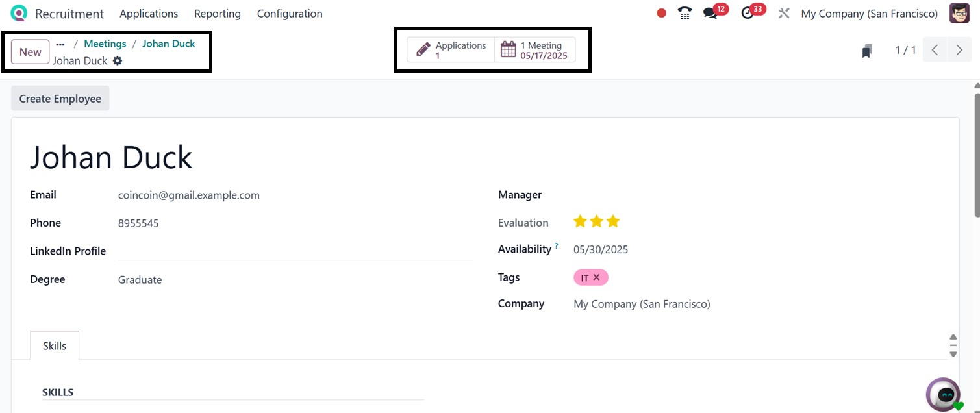Click the LinkedIn Profile input field

click(295, 251)
